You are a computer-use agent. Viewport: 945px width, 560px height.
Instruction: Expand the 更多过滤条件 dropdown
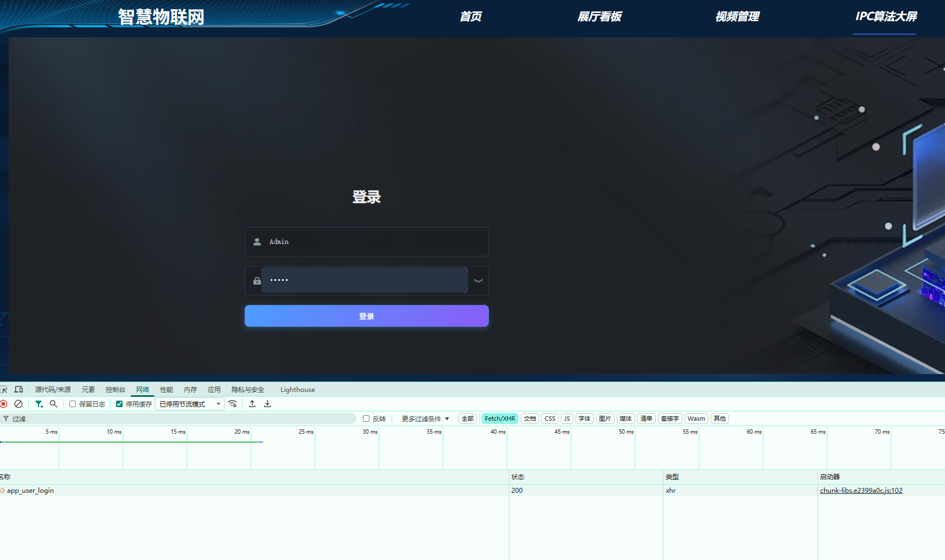[425, 418]
